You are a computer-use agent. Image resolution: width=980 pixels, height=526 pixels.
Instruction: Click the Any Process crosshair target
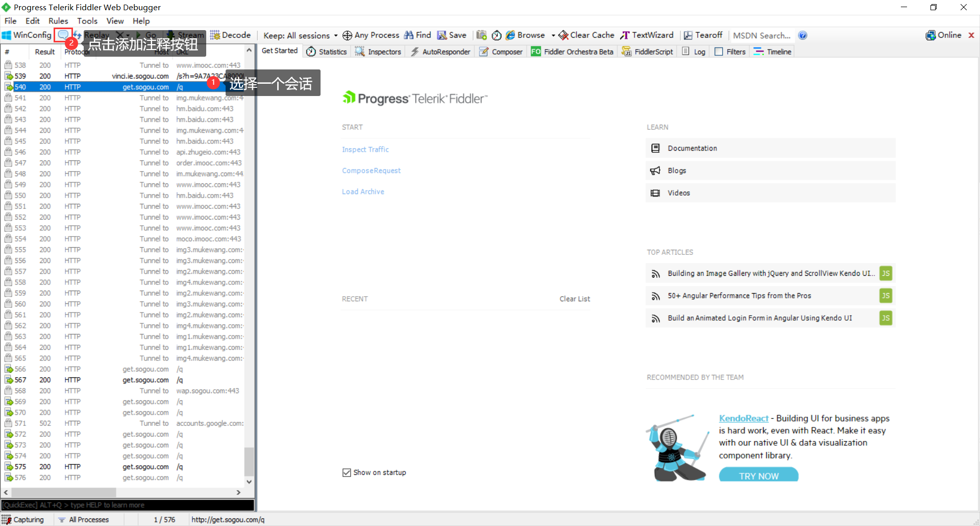click(x=371, y=35)
